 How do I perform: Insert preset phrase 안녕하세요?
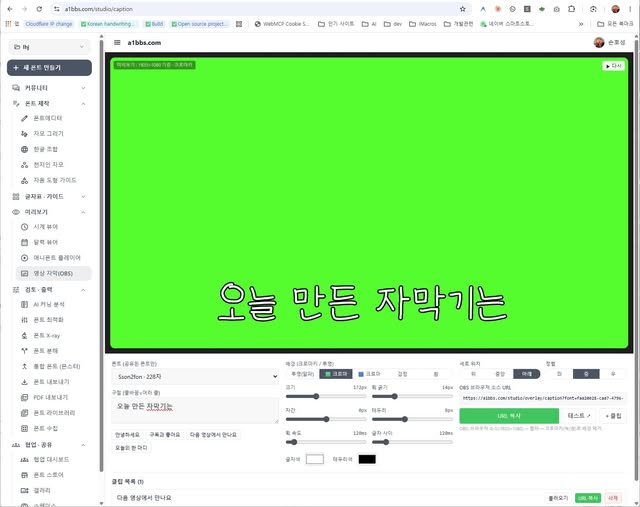127,435
